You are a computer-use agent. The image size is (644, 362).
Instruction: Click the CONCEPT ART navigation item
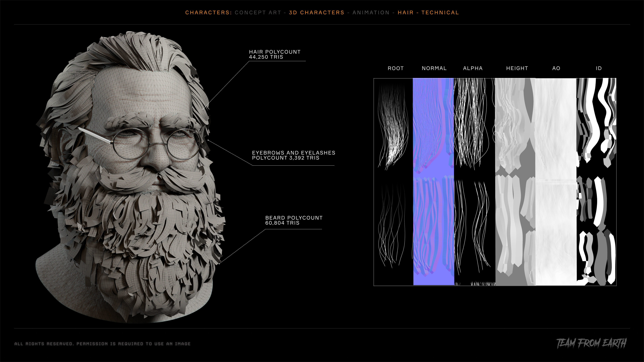(x=258, y=13)
